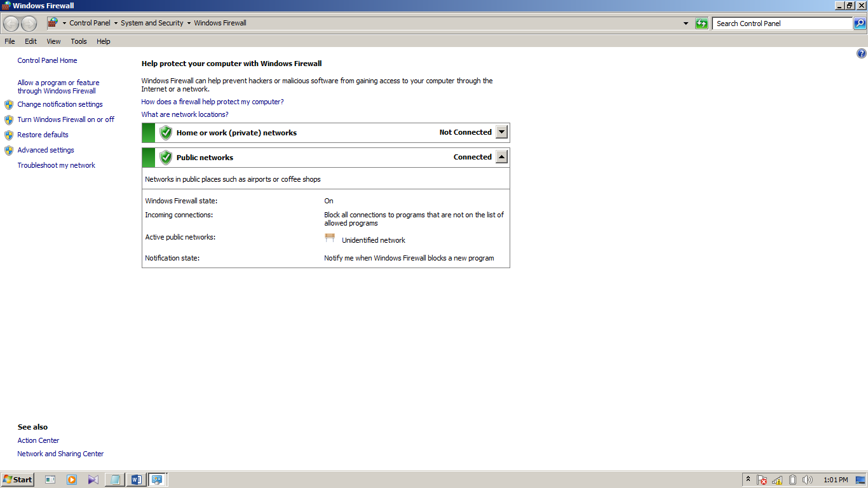This screenshot has height=488, width=868.
Task: Open the Start menu
Action: pyautogui.click(x=18, y=480)
